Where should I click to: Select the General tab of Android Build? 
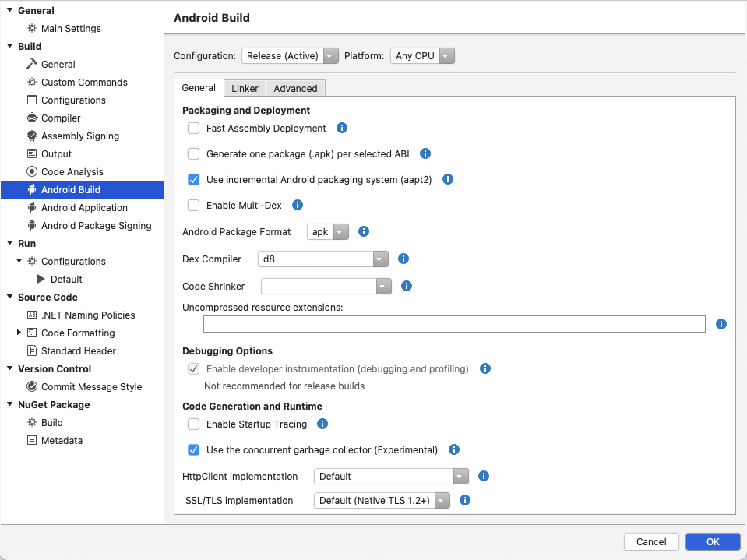click(199, 87)
